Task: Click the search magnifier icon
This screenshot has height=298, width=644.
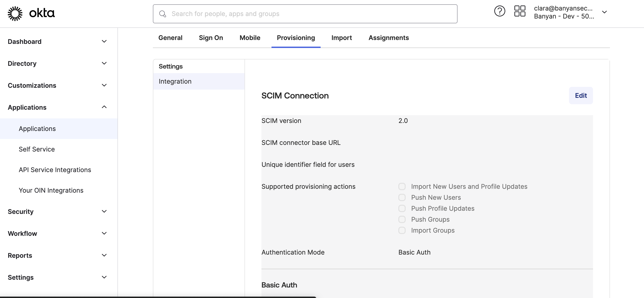Action: tap(163, 14)
